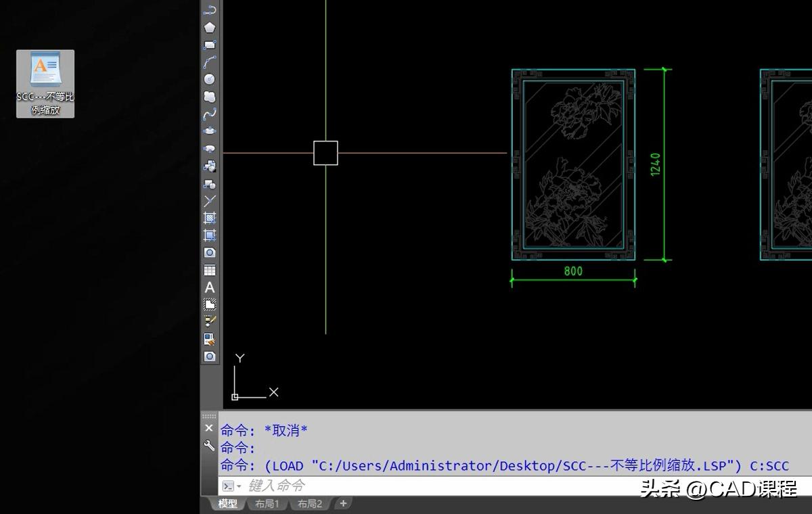
Task: Select the Circle draw tool
Action: 210,79
